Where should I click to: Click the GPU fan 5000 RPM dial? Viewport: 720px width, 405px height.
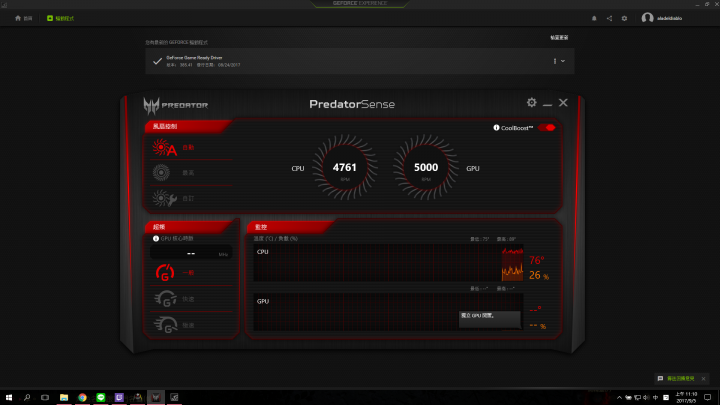(426, 168)
